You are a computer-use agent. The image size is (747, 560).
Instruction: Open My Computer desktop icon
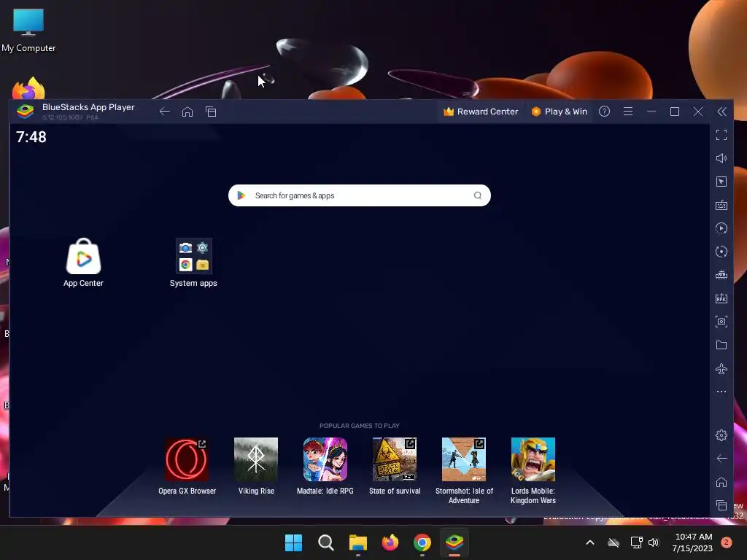click(28, 29)
